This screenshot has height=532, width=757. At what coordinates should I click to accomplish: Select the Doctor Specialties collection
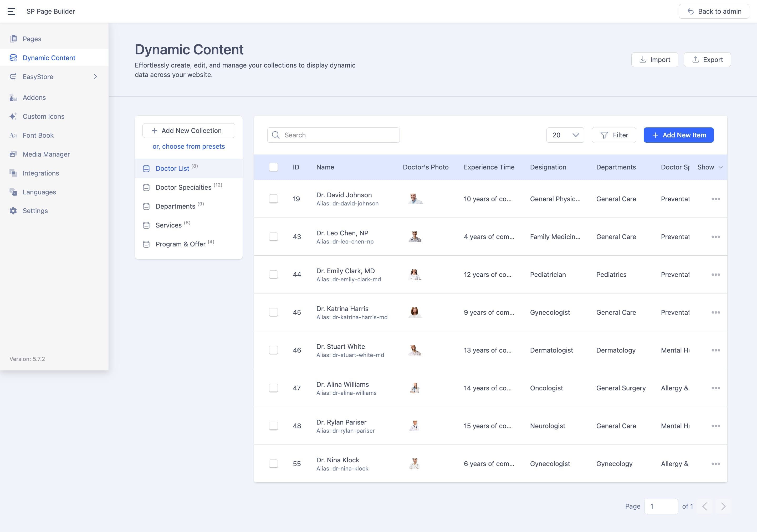coord(183,187)
